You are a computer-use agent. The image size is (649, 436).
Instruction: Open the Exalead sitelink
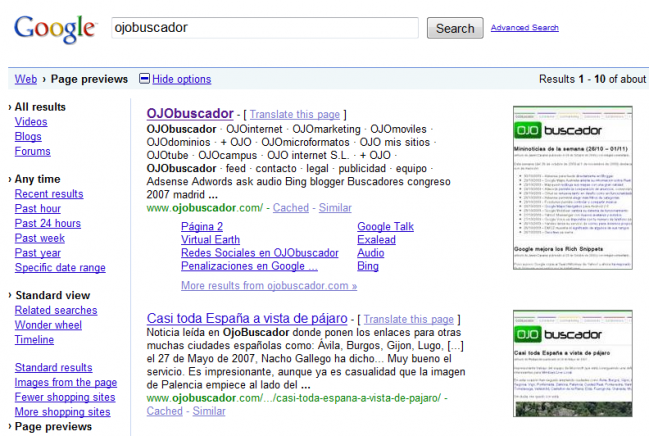coord(376,239)
